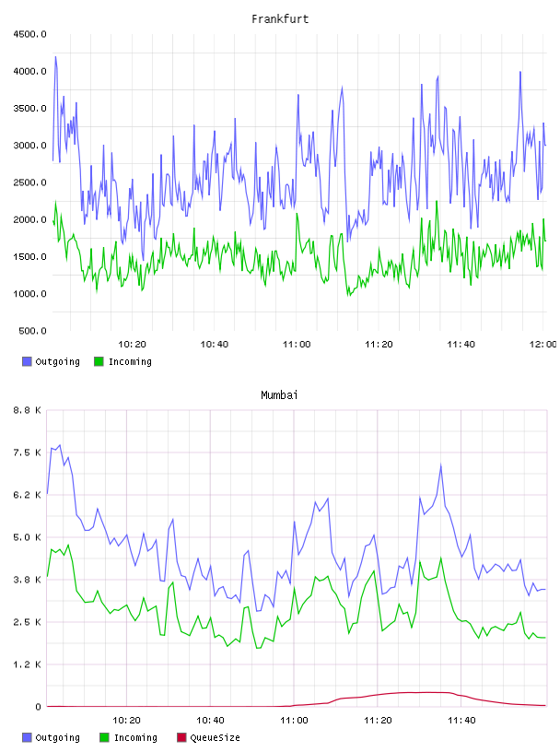
Task: Click the 5.0 K y-axis label in Mumbai chart
Action: (28, 537)
